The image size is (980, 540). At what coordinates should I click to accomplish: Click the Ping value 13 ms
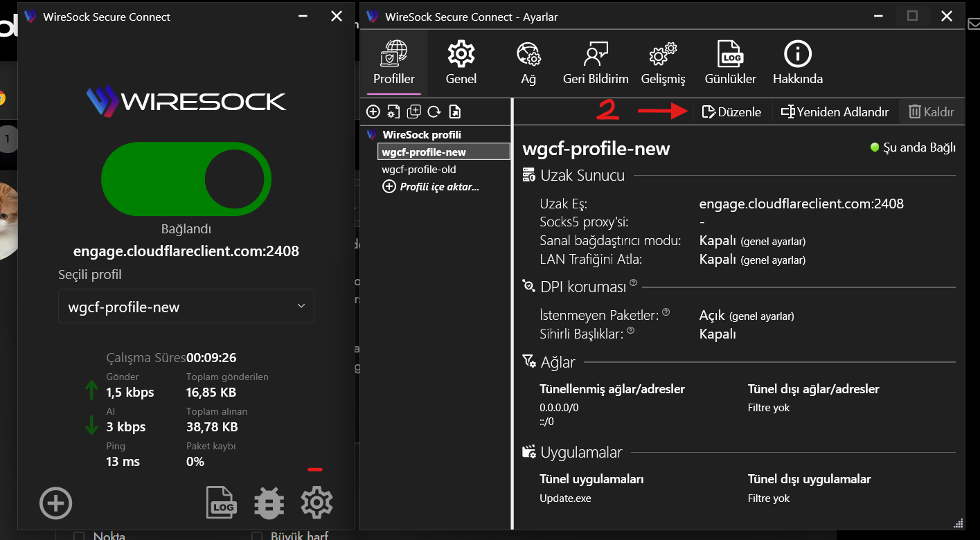[x=123, y=462]
